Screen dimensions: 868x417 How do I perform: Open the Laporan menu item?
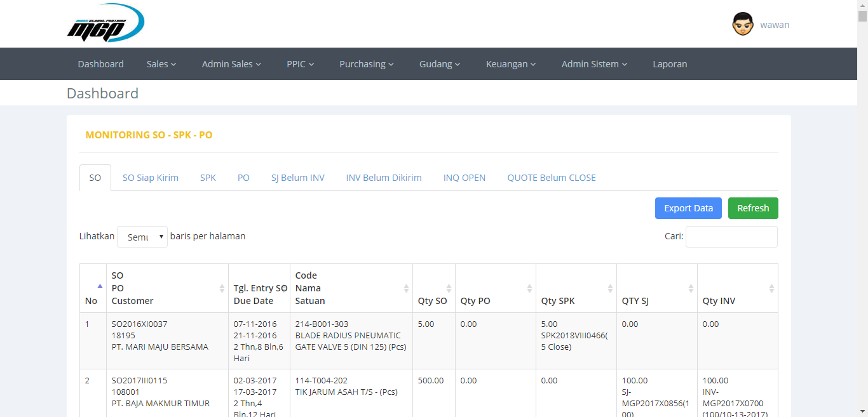tap(670, 64)
